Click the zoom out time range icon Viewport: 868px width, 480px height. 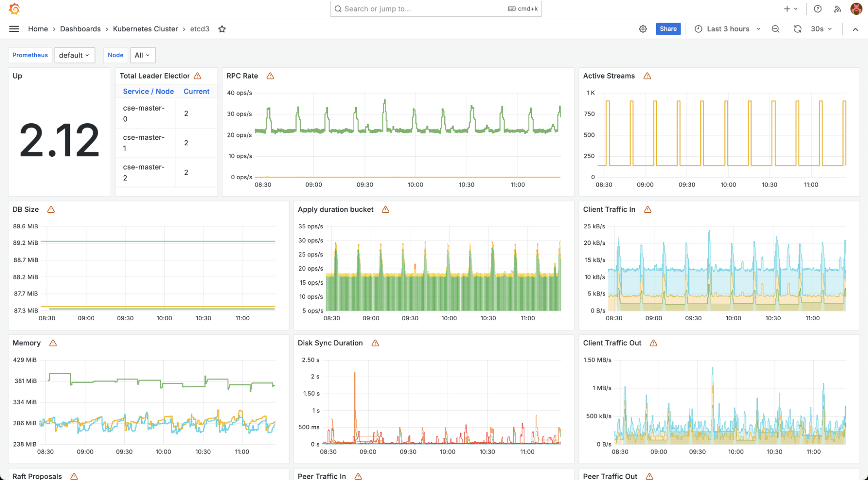(776, 29)
